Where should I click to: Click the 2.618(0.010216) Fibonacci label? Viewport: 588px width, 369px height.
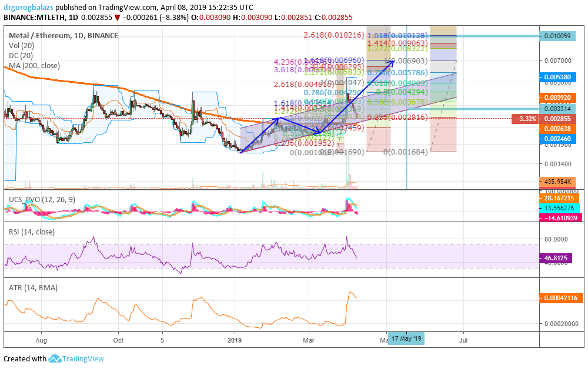click(334, 35)
